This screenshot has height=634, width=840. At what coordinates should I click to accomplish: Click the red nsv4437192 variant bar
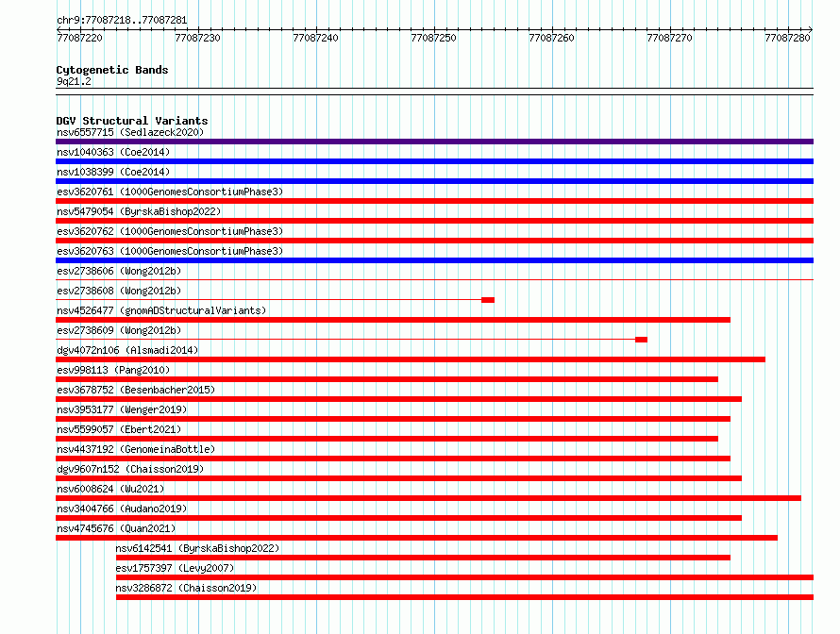pos(394,459)
